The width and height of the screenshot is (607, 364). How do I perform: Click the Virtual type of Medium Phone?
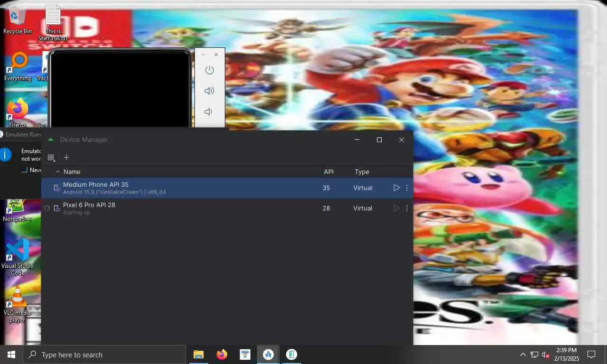coord(363,188)
